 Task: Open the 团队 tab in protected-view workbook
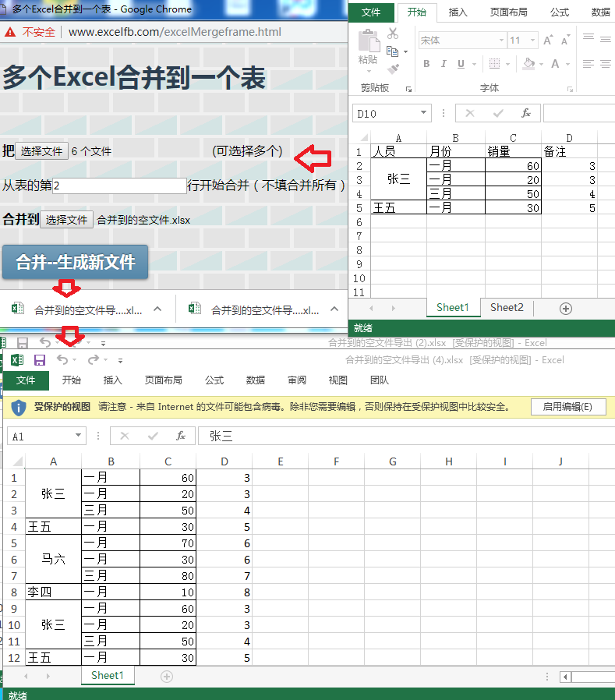[x=380, y=380]
